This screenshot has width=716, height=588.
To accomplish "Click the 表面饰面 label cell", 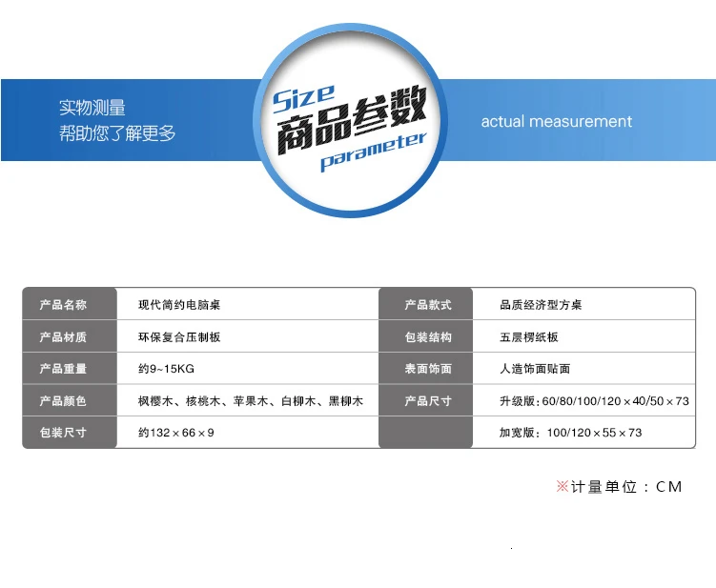I will click(x=425, y=369).
